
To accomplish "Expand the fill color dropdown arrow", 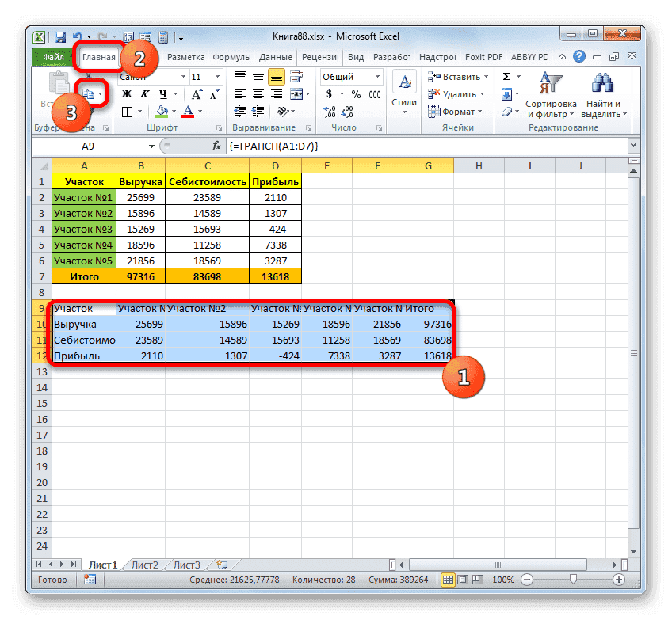I will 174,111.
